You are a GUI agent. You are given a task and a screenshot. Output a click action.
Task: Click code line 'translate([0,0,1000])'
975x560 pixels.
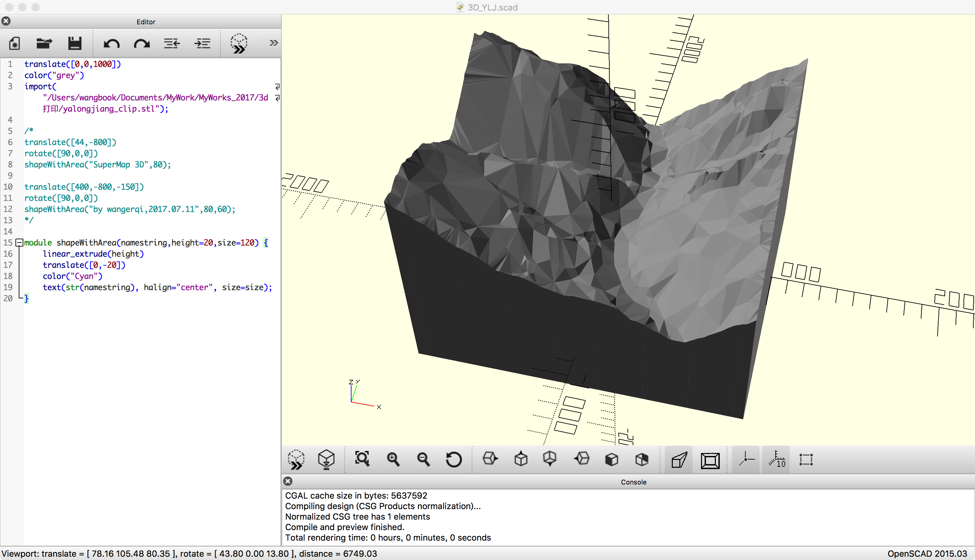tap(73, 64)
